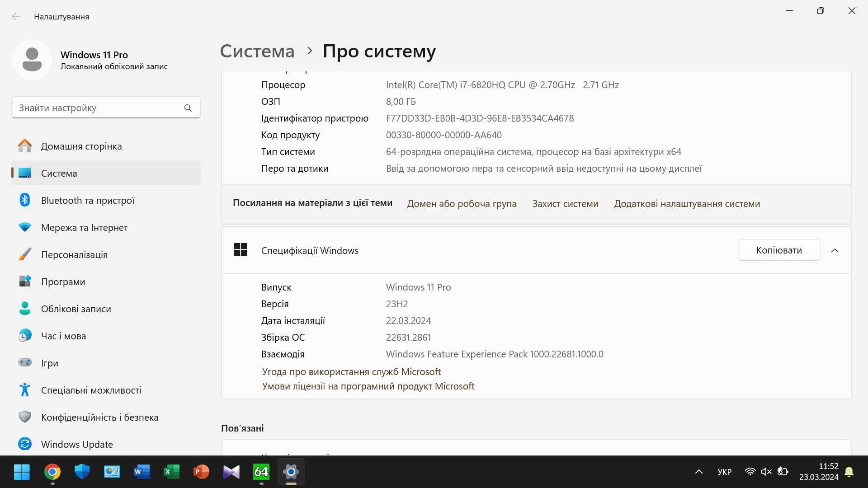868x488 pixels.
Task: Click the back arrow in Settings header
Action: [16, 17]
